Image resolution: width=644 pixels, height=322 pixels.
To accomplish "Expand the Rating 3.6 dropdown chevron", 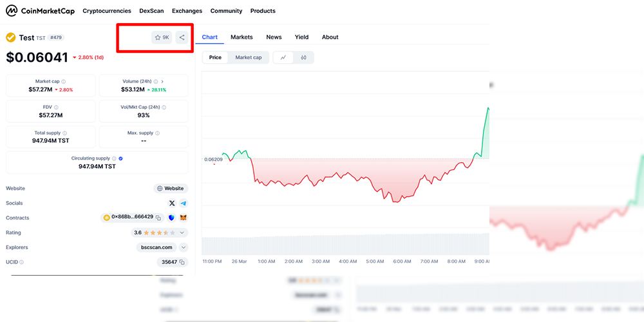I will point(182,233).
